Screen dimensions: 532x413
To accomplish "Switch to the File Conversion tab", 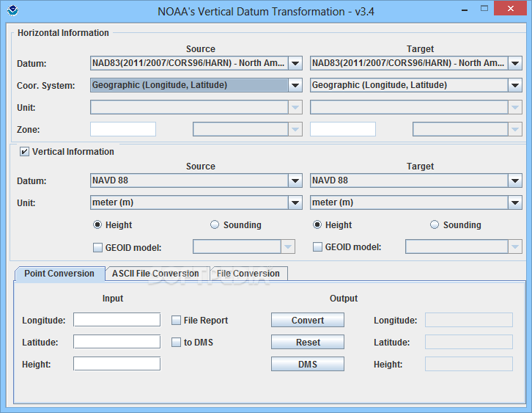I will pyautogui.click(x=248, y=274).
